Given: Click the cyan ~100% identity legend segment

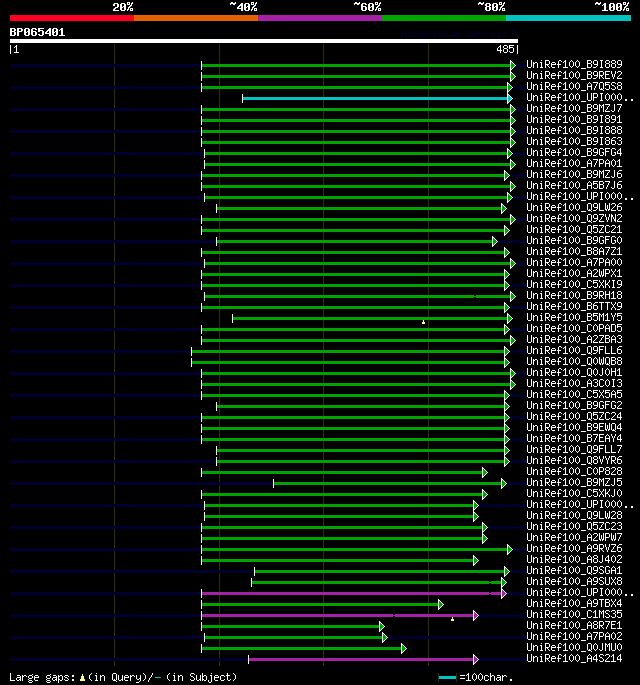Looking at the screenshot, I should click(568, 18).
